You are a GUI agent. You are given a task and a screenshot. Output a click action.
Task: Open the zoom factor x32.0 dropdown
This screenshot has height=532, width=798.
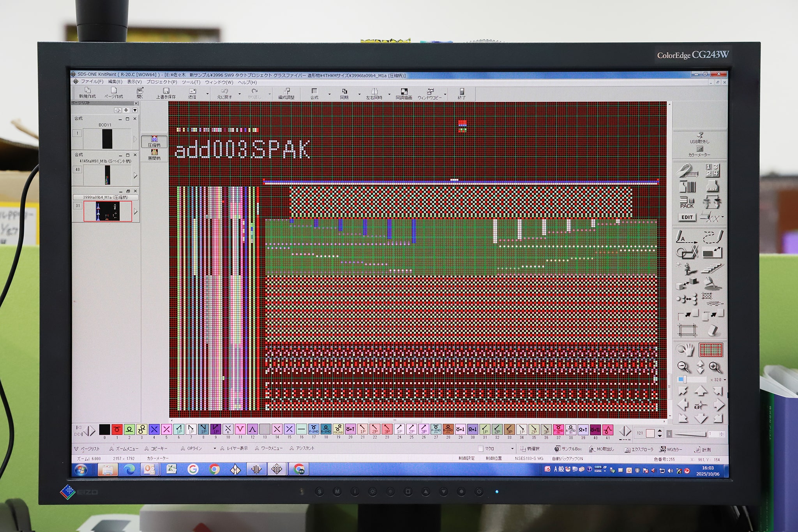pos(725,380)
